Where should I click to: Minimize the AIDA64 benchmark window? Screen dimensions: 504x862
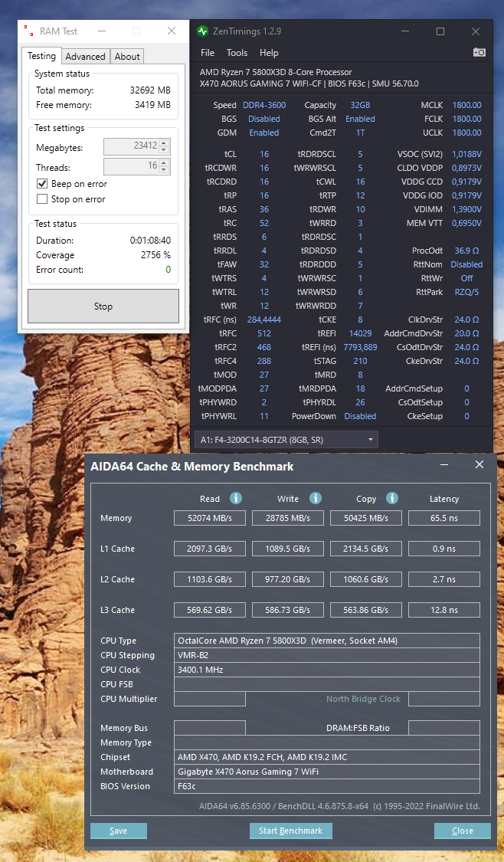point(443,465)
